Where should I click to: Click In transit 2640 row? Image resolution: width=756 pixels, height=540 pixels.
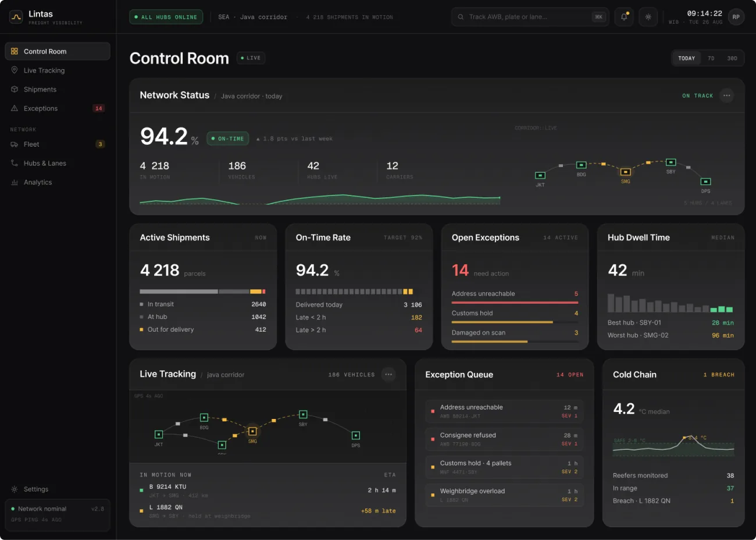tap(203, 304)
